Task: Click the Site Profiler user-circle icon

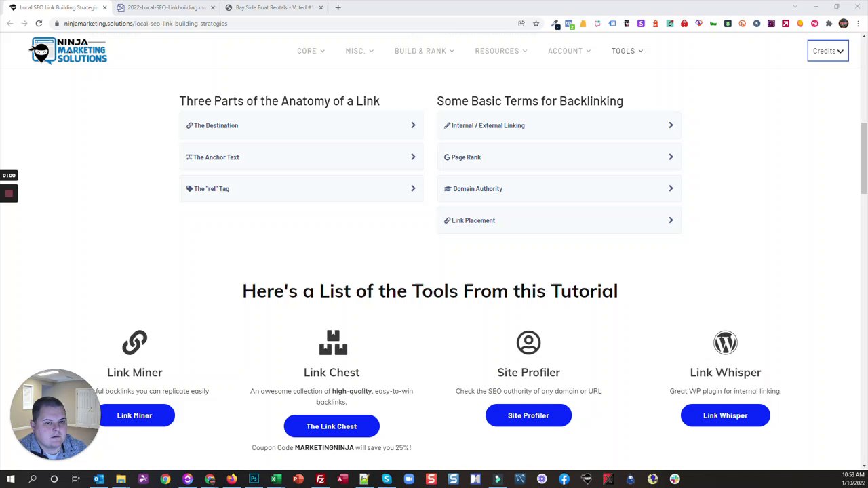Action: [528, 343]
